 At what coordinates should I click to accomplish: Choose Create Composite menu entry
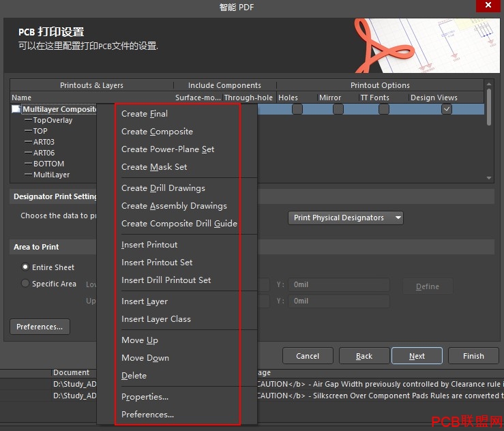pyautogui.click(x=157, y=132)
